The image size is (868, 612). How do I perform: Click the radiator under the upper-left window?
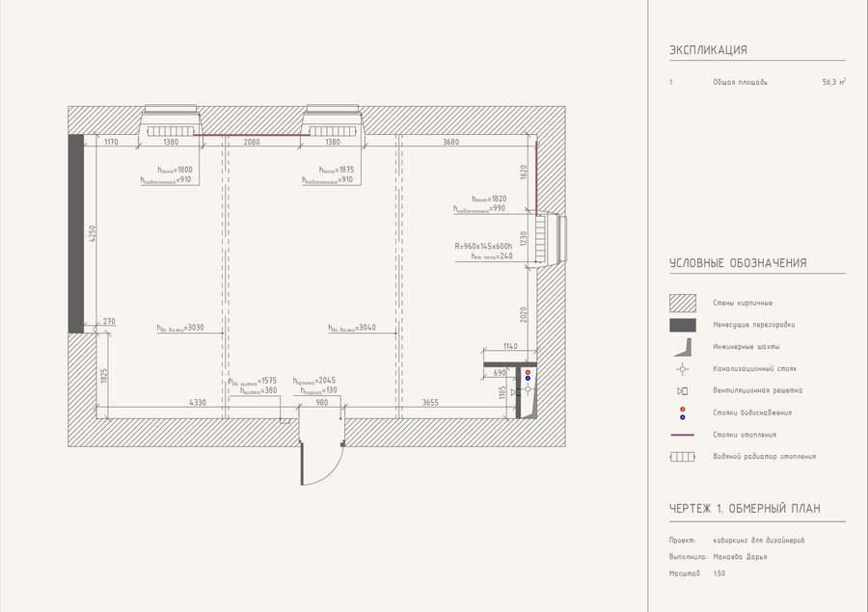(171, 131)
